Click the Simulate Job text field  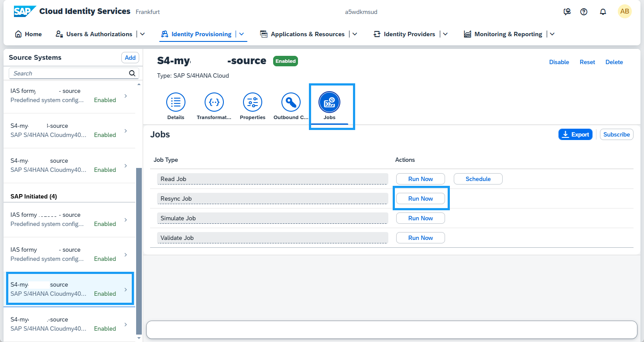pos(273,218)
